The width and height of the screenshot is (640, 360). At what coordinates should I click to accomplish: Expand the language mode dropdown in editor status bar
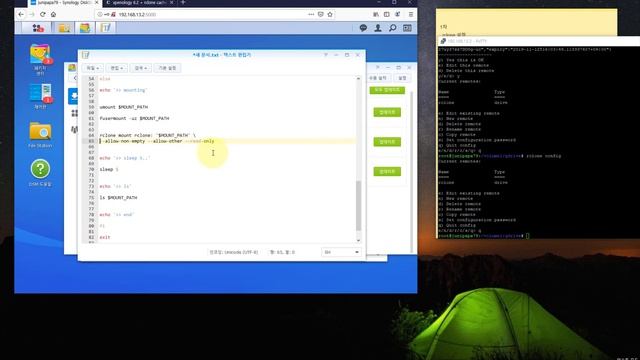click(x=341, y=252)
